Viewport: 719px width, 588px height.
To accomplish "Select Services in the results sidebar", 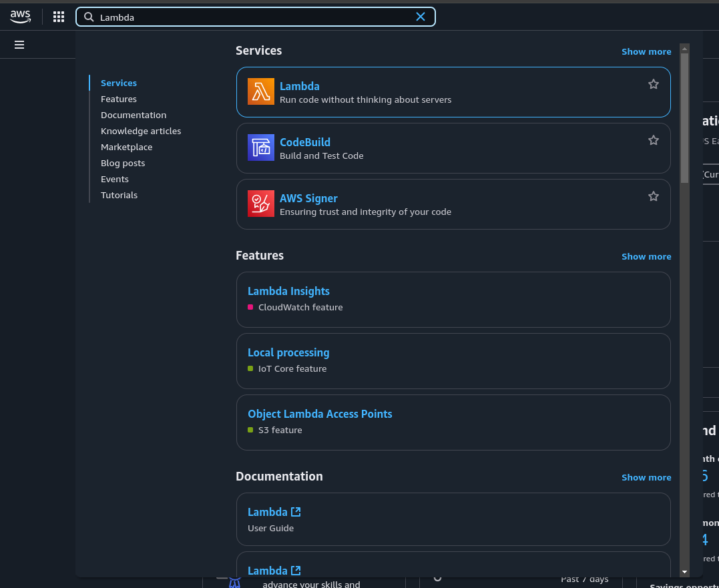I will click(119, 83).
